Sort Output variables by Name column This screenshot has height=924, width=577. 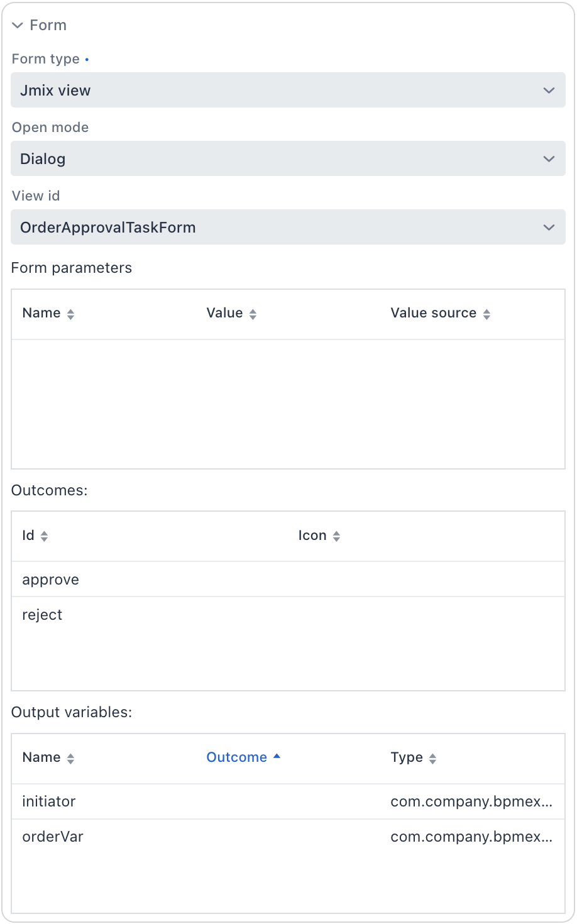70,759
